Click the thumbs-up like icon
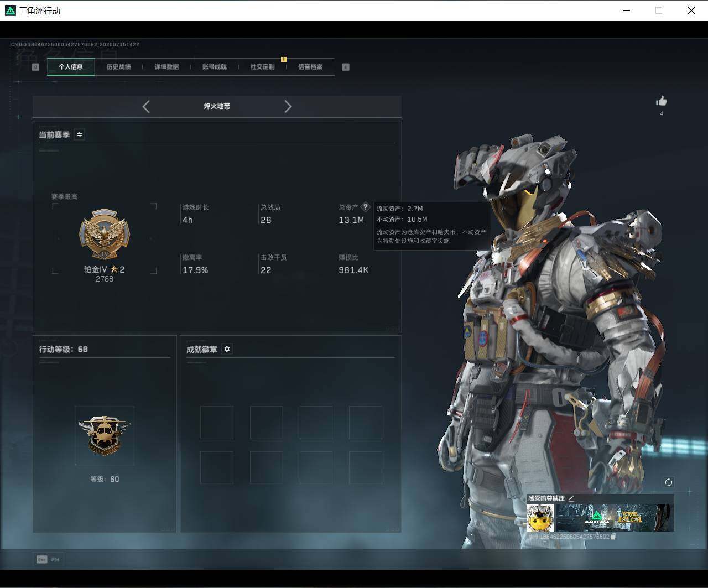The width and height of the screenshot is (708, 588). point(661,101)
